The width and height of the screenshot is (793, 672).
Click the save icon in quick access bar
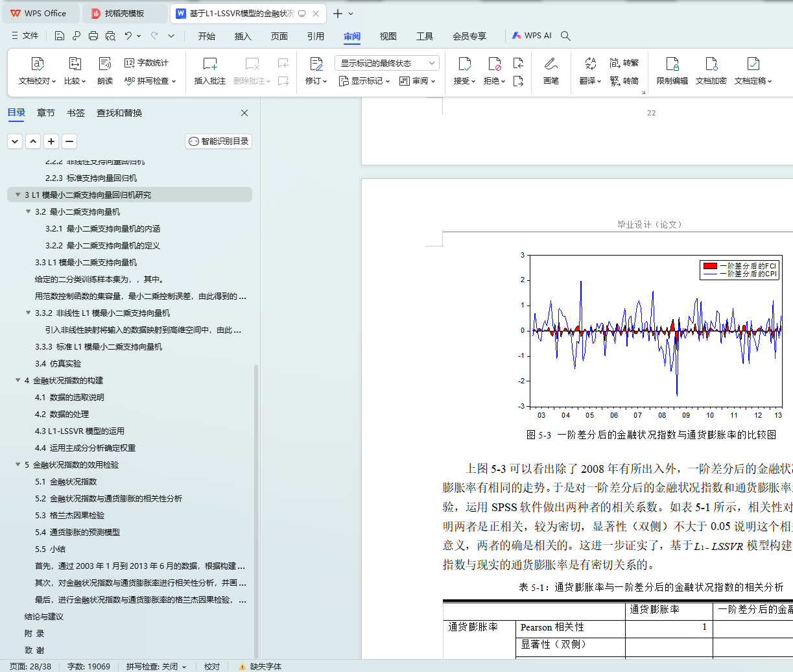pyautogui.click(x=60, y=36)
